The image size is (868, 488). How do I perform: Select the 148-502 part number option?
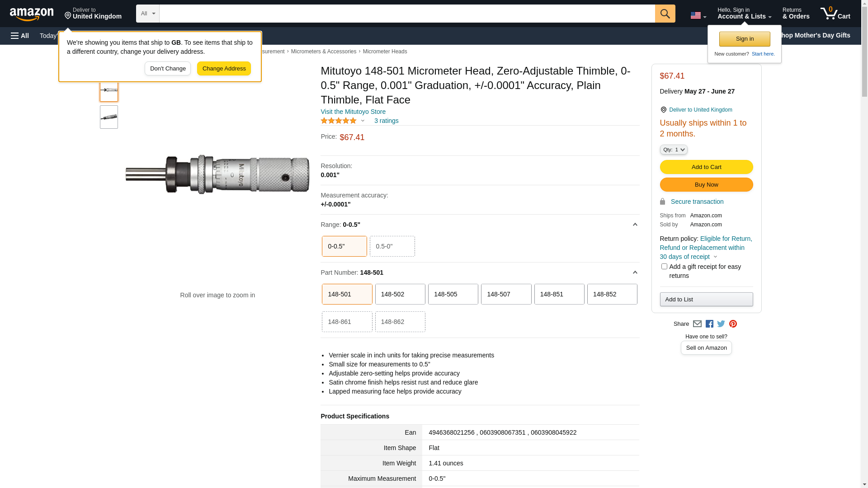click(400, 294)
